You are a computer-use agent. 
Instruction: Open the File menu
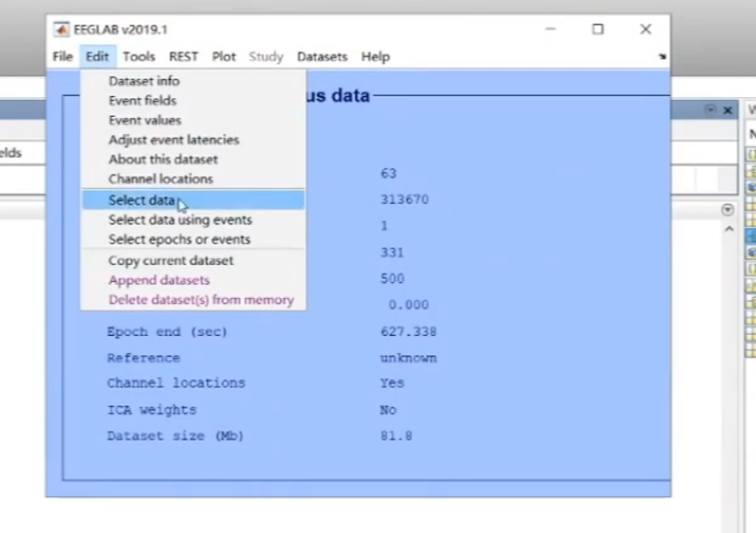coord(62,57)
